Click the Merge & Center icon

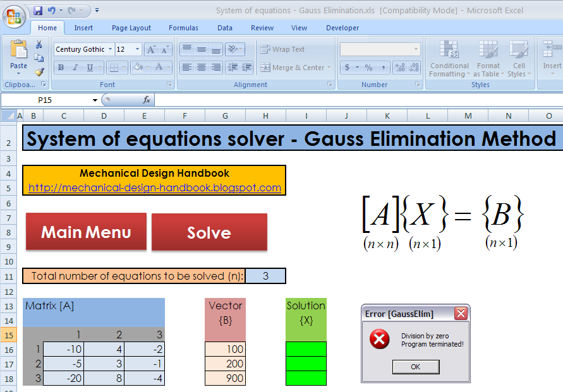pyautogui.click(x=291, y=68)
